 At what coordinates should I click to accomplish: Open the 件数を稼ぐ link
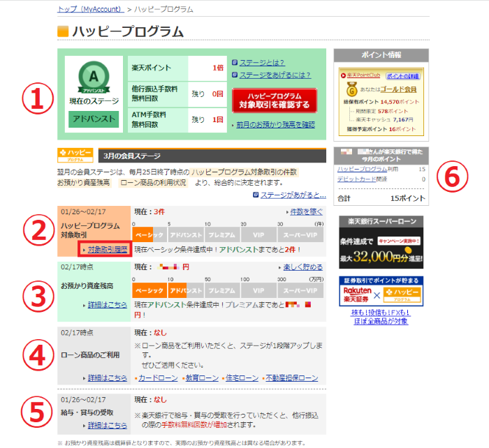306,212
